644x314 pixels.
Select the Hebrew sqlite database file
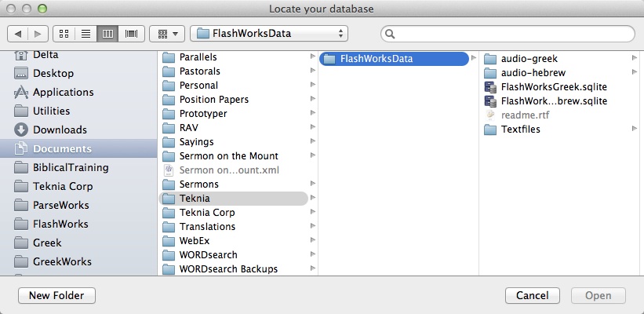(554, 101)
